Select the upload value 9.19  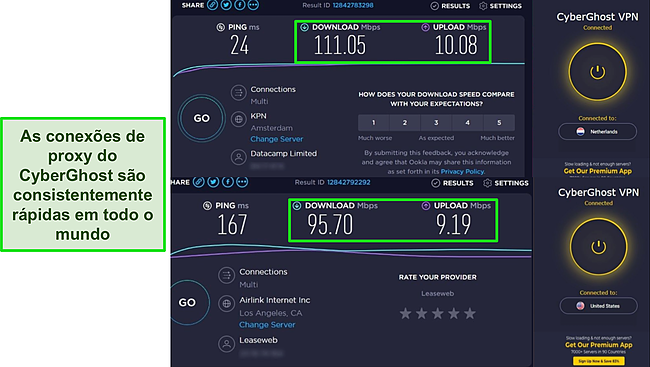pyautogui.click(x=454, y=224)
